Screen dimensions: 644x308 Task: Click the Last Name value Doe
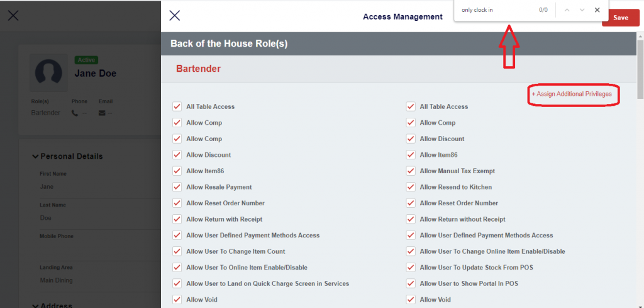[45, 218]
